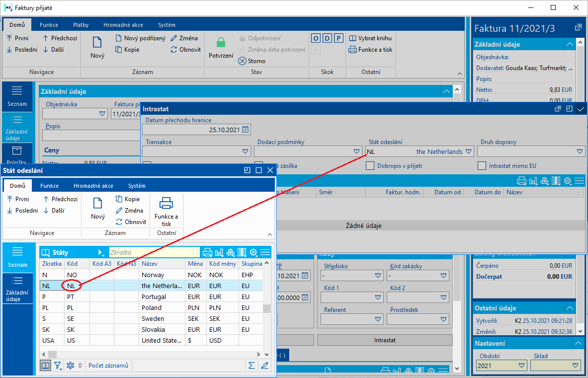Click the Intrastat button
588x378 pixels.
(385, 340)
